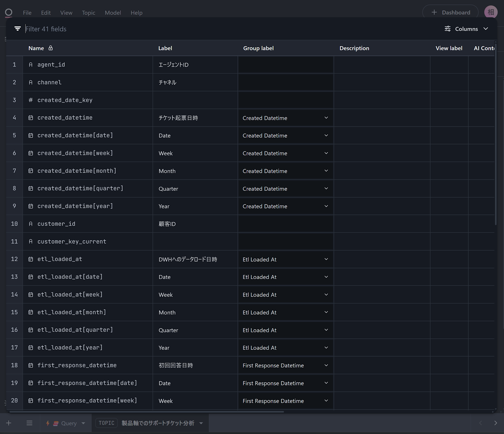Open group label dropdown for etl_loaded_at[month]
This screenshot has width=504, height=434.
tap(326, 312)
